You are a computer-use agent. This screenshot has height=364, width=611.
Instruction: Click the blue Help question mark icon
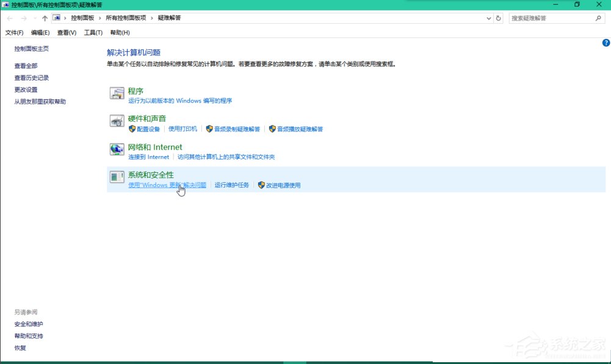(x=606, y=43)
